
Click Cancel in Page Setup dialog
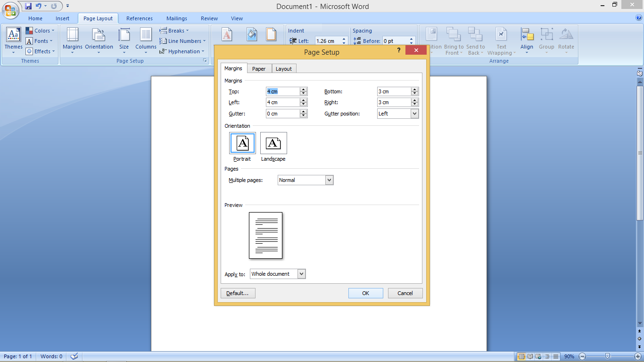(405, 293)
